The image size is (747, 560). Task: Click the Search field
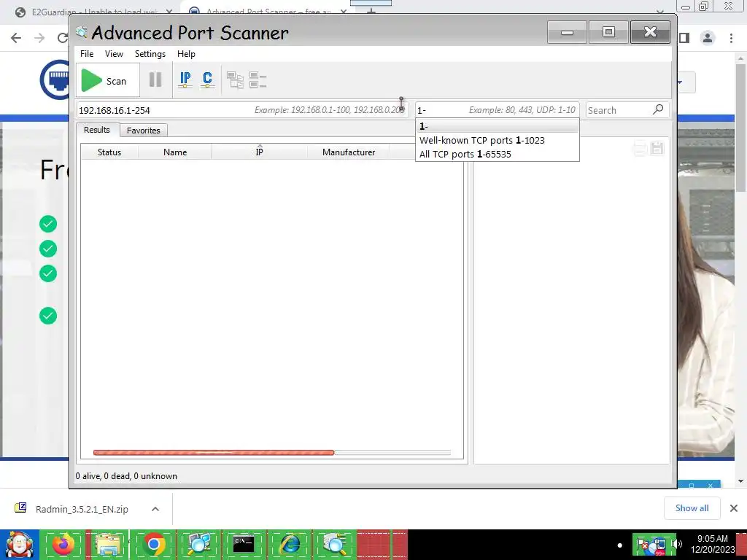(618, 110)
